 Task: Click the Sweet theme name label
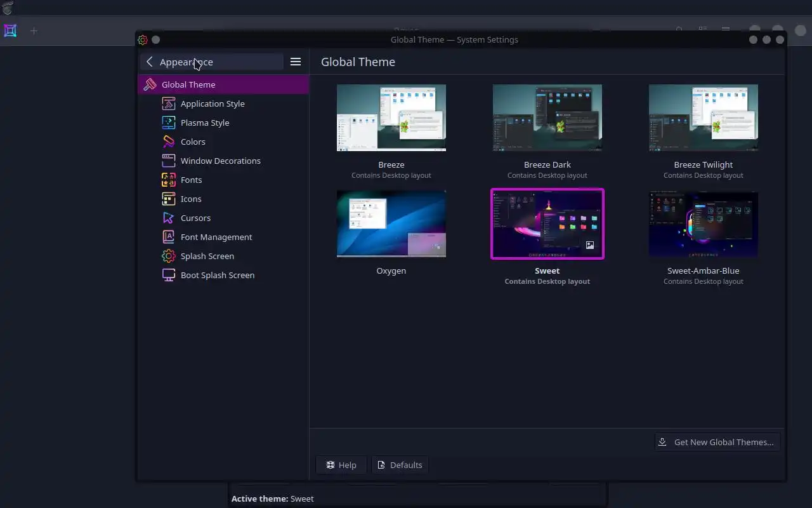click(x=547, y=271)
